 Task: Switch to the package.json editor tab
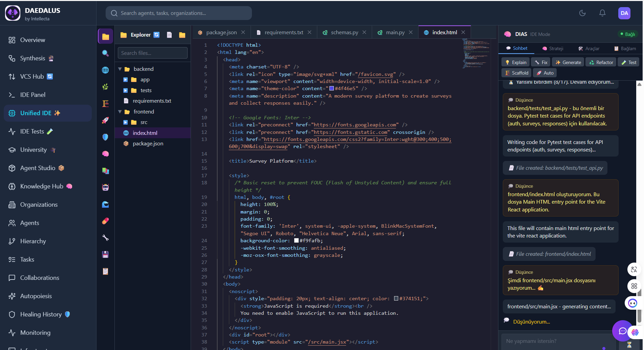coord(221,33)
